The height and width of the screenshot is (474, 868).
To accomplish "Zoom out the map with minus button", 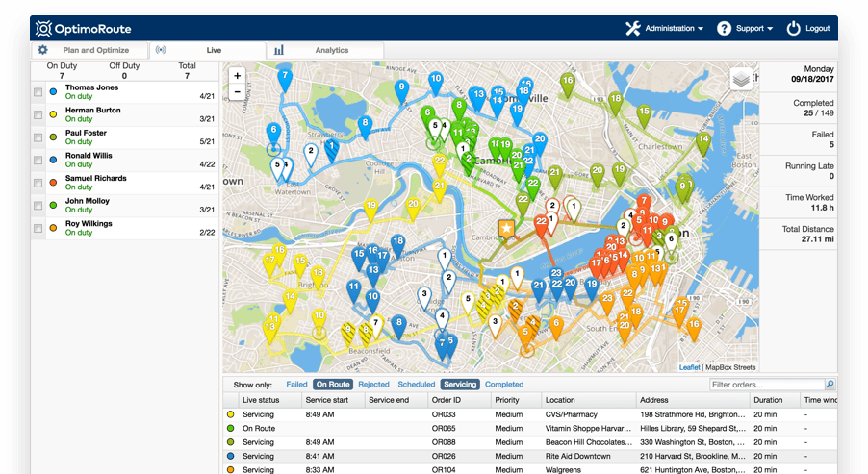I will coord(237,91).
